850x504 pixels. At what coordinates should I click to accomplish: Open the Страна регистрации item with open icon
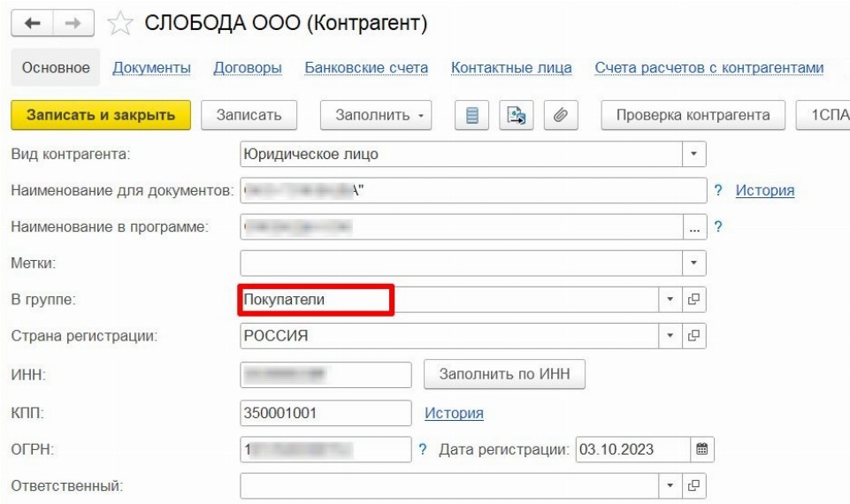point(696,337)
